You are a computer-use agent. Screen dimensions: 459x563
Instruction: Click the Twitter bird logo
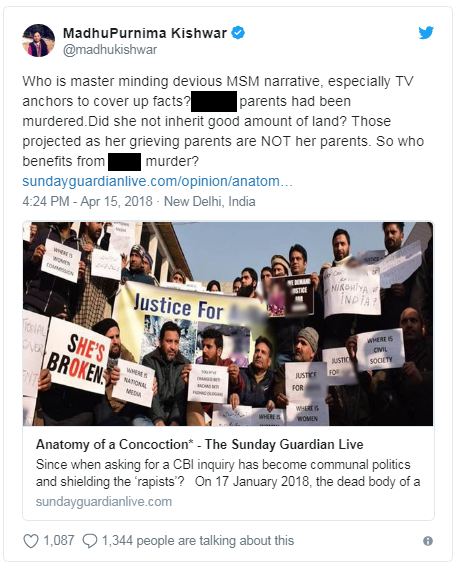(426, 33)
